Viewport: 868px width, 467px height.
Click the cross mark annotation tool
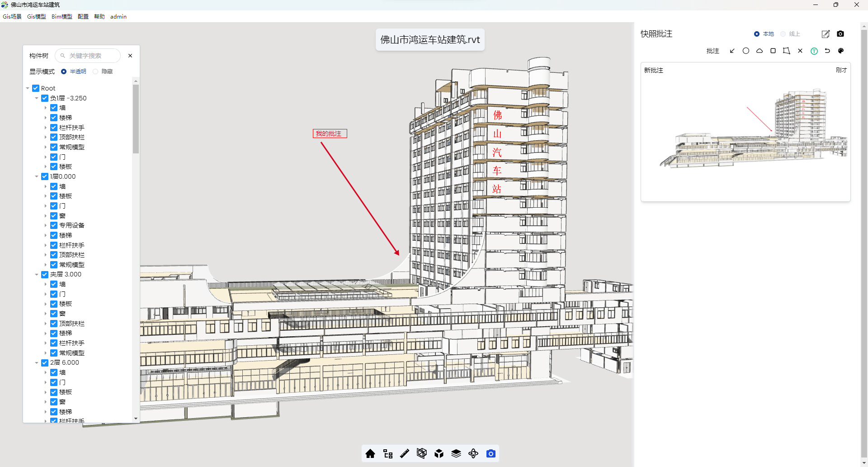tap(800, 51)
